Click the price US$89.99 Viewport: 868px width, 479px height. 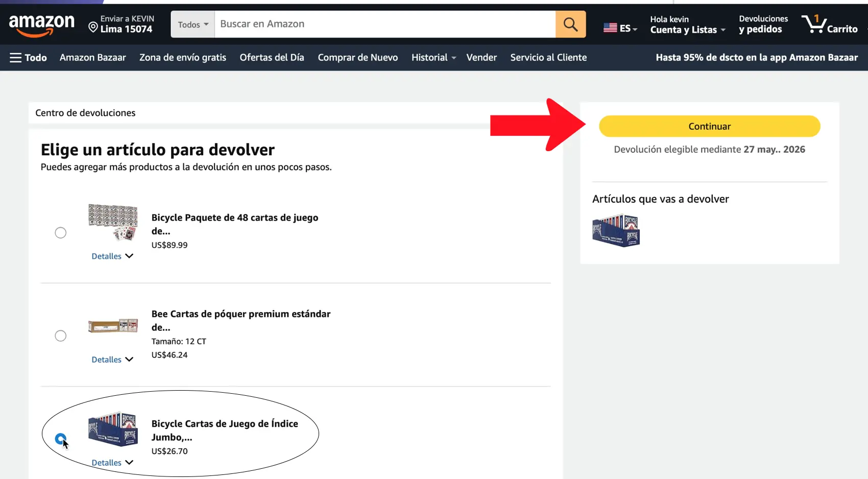tap(170, 245)
